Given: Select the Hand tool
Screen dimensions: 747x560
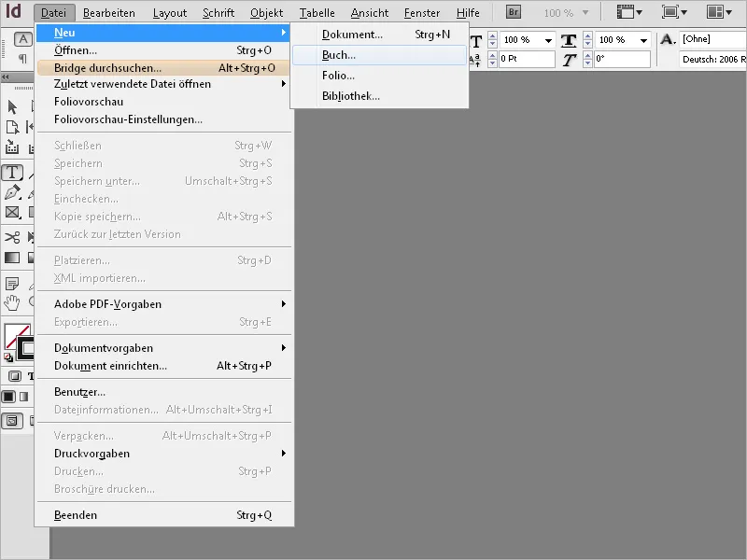Looking at the screenshot, I should [10, 302].
